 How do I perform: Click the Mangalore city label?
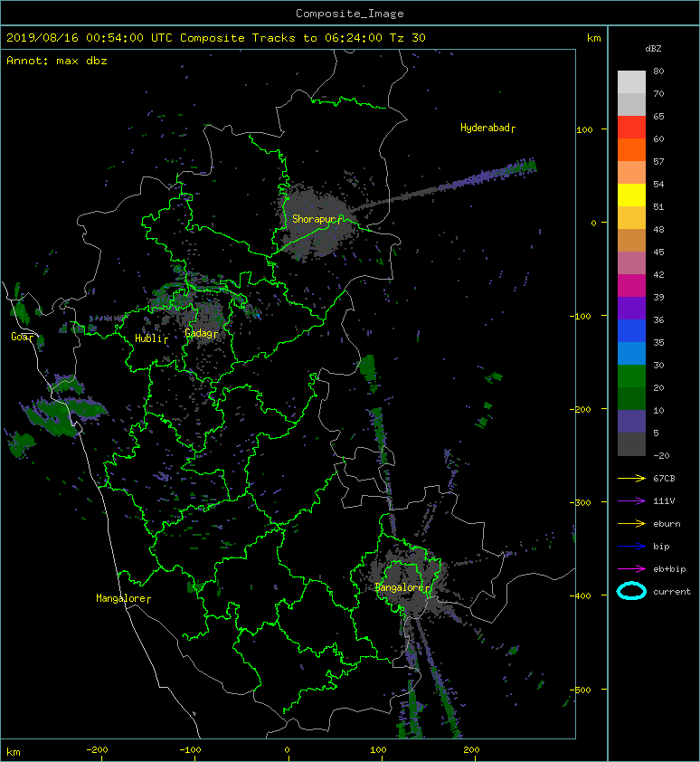(121, 598)
